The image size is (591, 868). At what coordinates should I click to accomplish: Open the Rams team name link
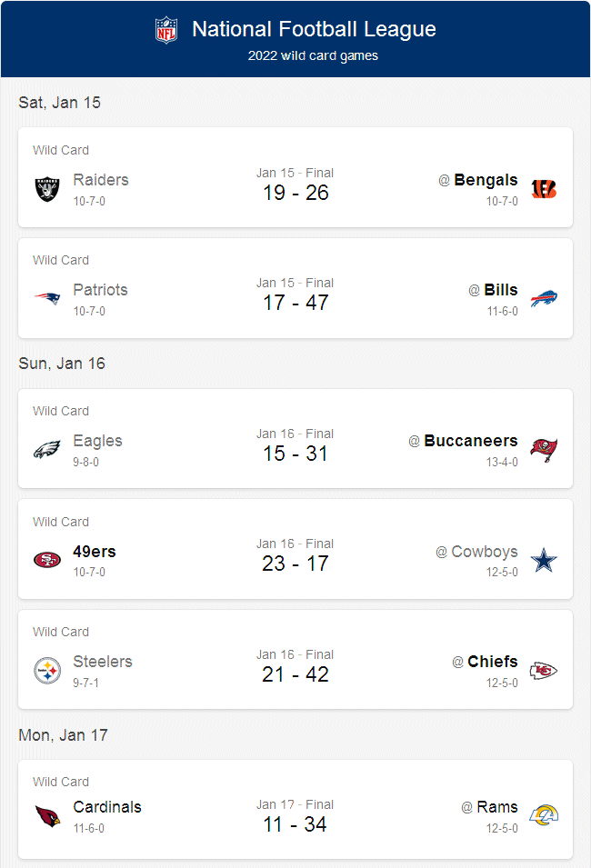[x=500, y=805]
